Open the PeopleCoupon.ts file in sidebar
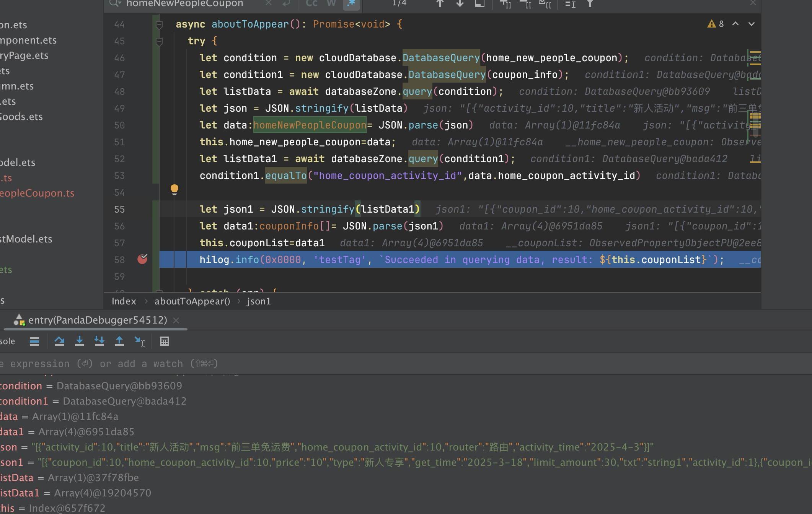Screen dimensions: 812x514 [37, 193]
